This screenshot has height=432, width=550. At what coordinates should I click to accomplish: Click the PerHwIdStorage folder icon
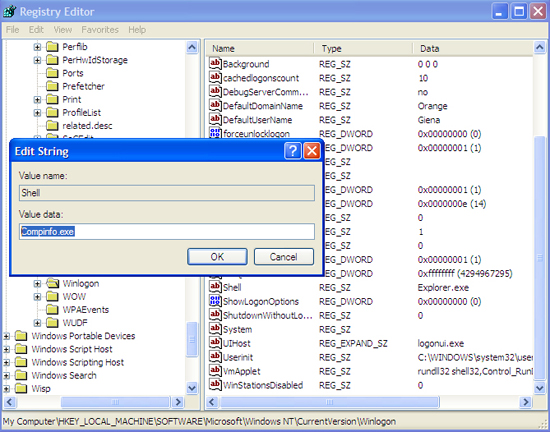pyautogui.click(x=52, y=60)
